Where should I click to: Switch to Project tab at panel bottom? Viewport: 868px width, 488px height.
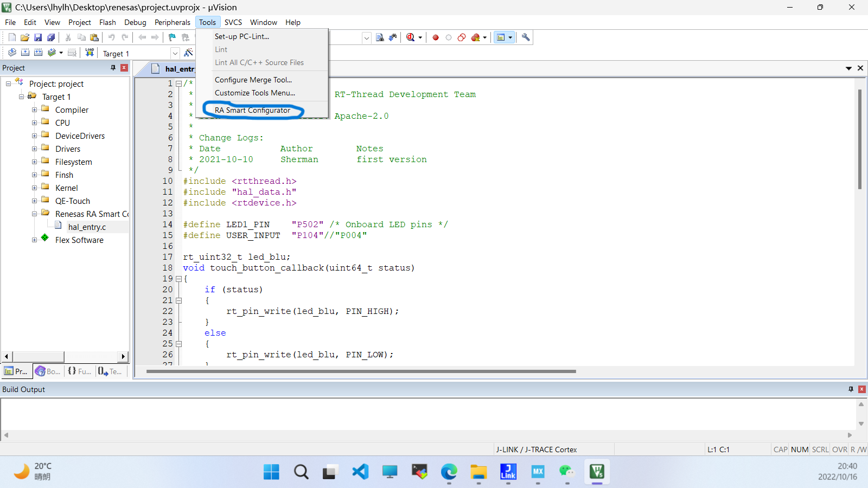(x=16, y=371)
